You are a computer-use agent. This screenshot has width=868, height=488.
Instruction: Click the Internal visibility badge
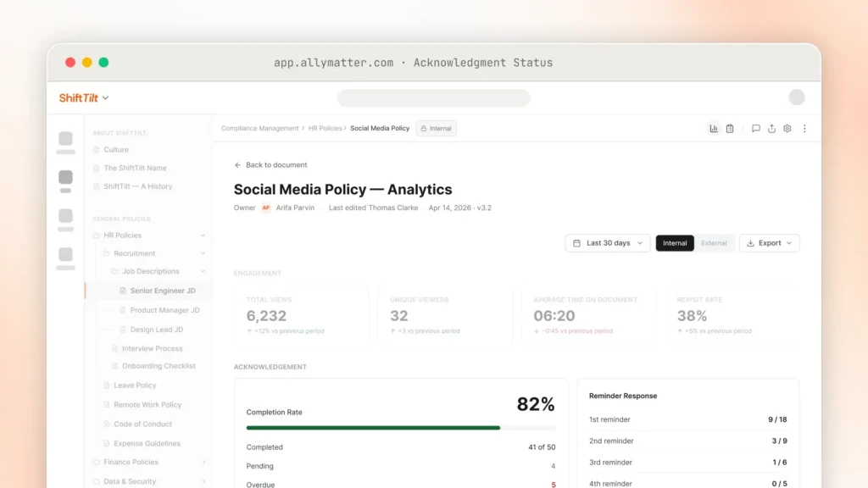pos(437,129)
